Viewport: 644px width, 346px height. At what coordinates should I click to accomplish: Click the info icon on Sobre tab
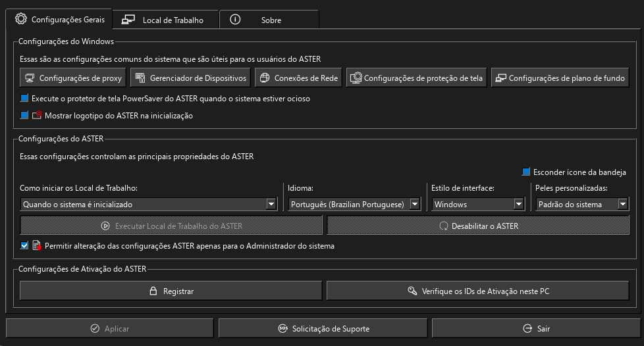(235, 19)
